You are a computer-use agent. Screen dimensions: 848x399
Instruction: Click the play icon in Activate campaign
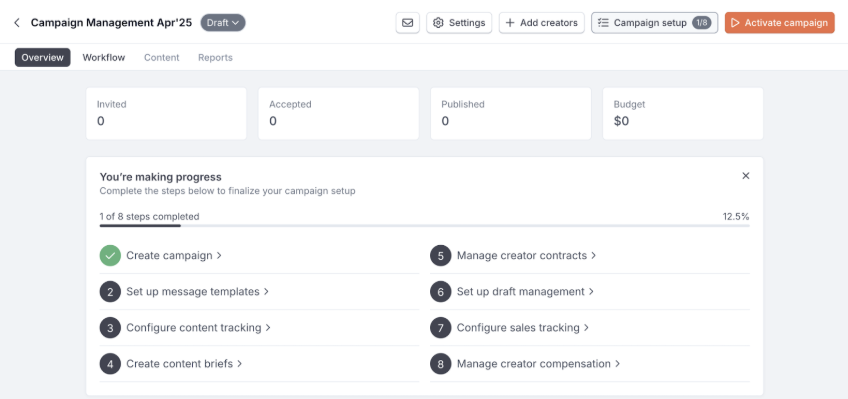735,23
